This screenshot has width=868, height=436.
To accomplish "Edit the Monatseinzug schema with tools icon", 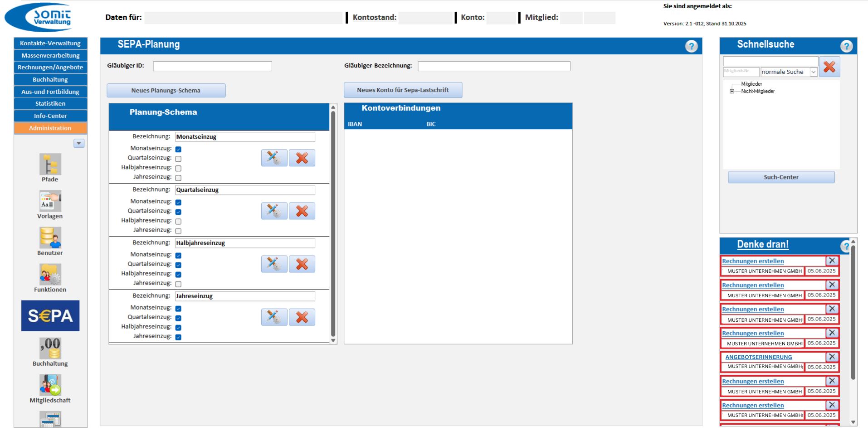I will click(274, 158).
